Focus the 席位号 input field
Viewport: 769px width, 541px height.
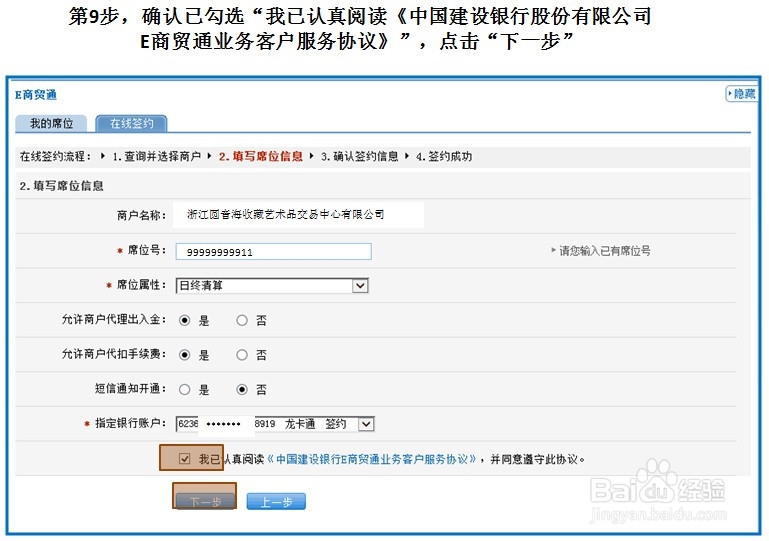[x=273, y=252]
